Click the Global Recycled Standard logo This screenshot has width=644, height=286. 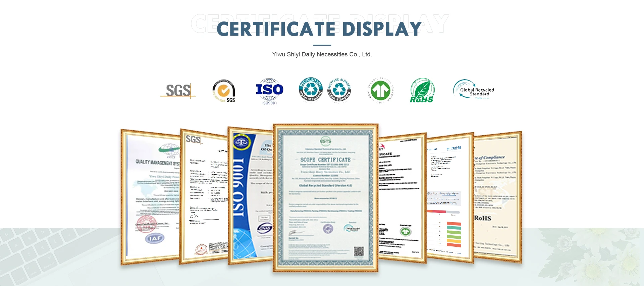pyautogui.click(x=474, y=89)
